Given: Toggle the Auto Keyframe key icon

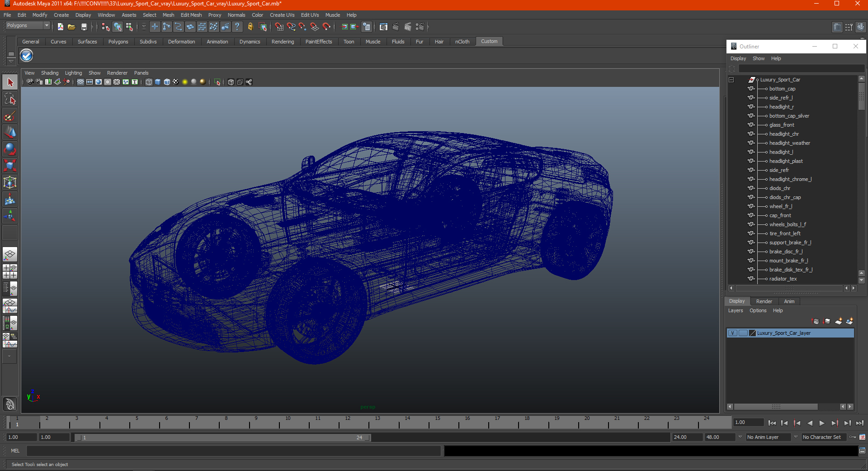Looking at the screenshot, I should pos(853,437).
